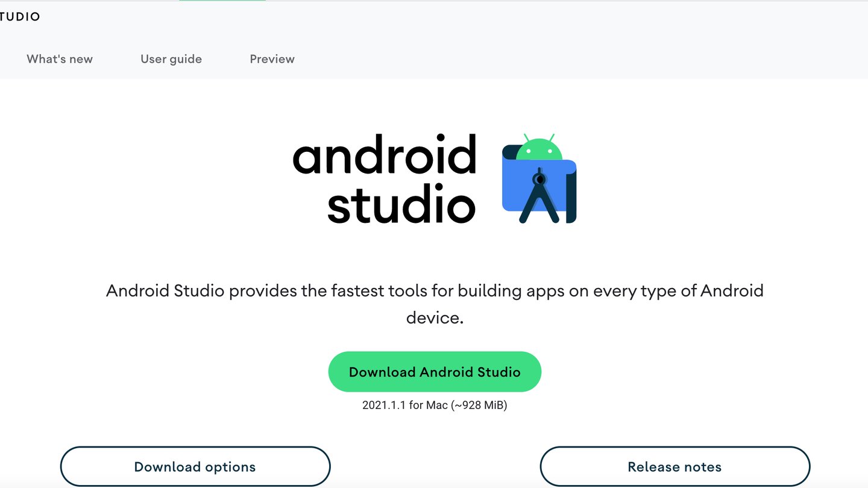Open the What's new tab
Viewport: 868px width, 488px height.
click(60, 59)
